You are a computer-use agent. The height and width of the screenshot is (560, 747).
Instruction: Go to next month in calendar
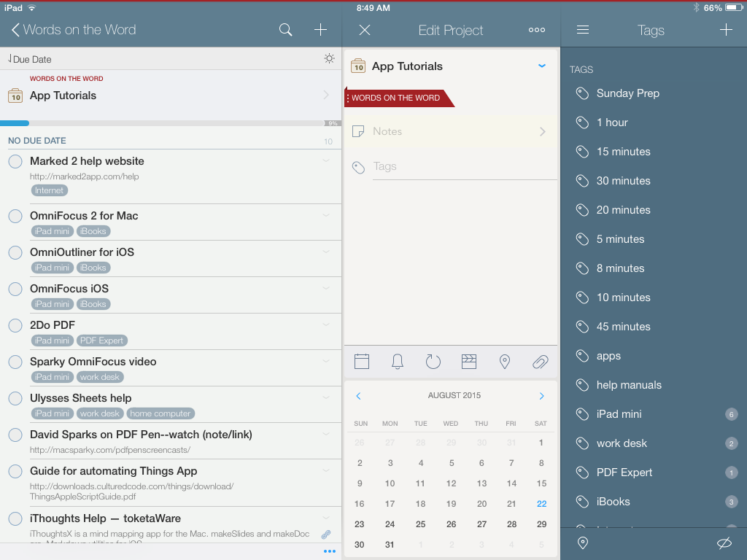click(x=541, y=396)
